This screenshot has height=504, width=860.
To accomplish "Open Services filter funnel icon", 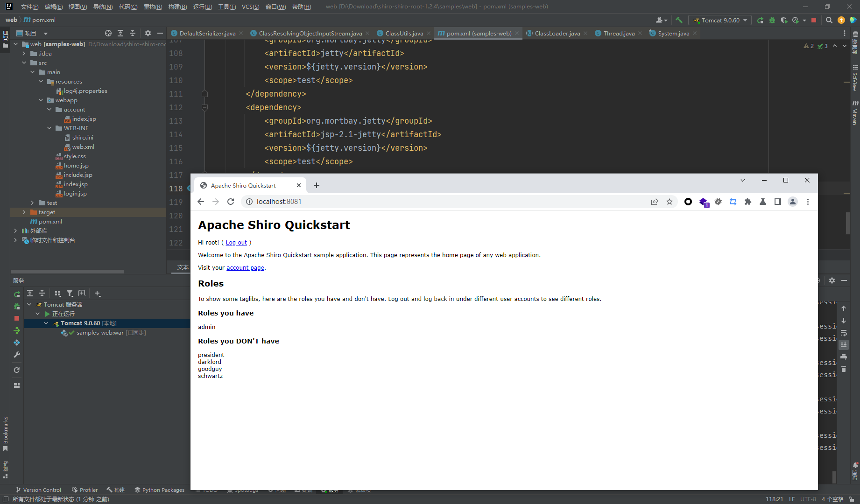I will (70, 293).
